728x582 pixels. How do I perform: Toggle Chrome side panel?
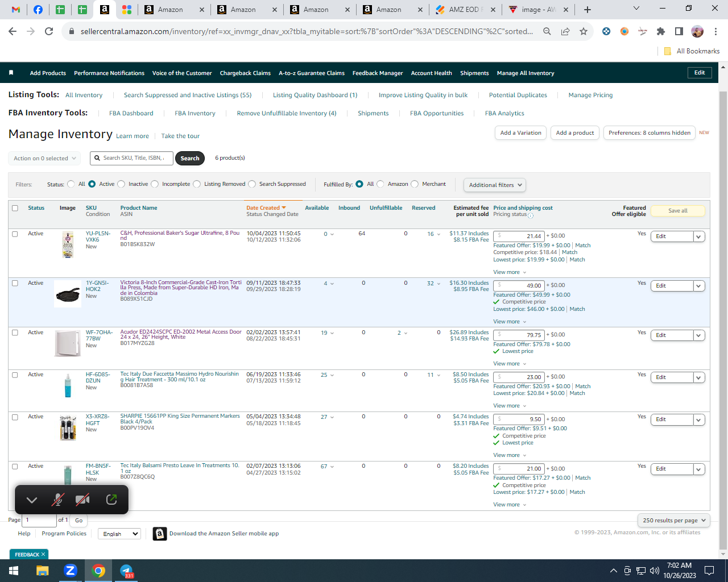tap(679, 31)
